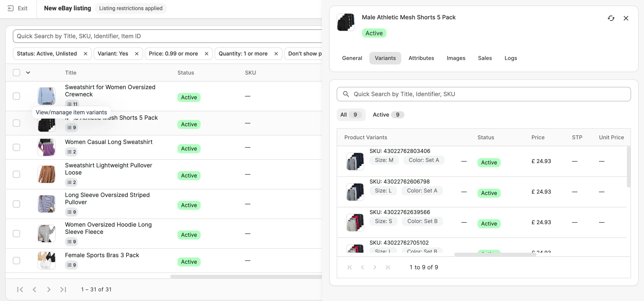Go to next page of listings table

point(49,290)
